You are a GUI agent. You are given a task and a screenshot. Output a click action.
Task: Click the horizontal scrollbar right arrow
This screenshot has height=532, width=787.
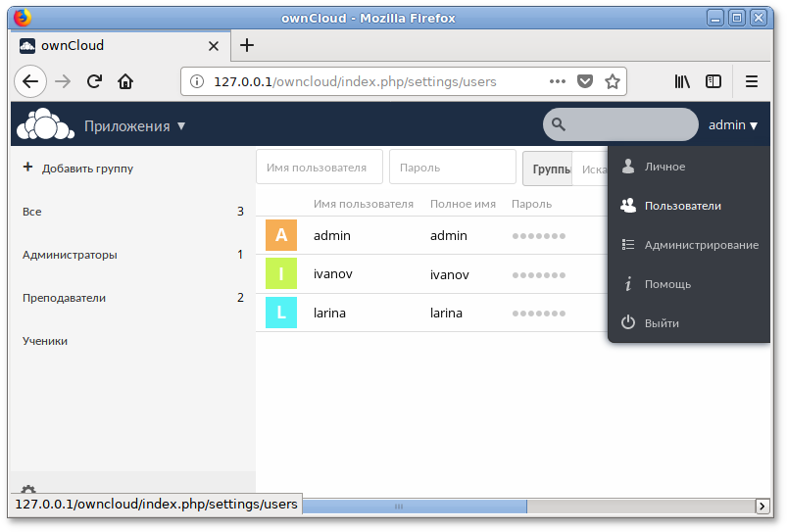762,507
